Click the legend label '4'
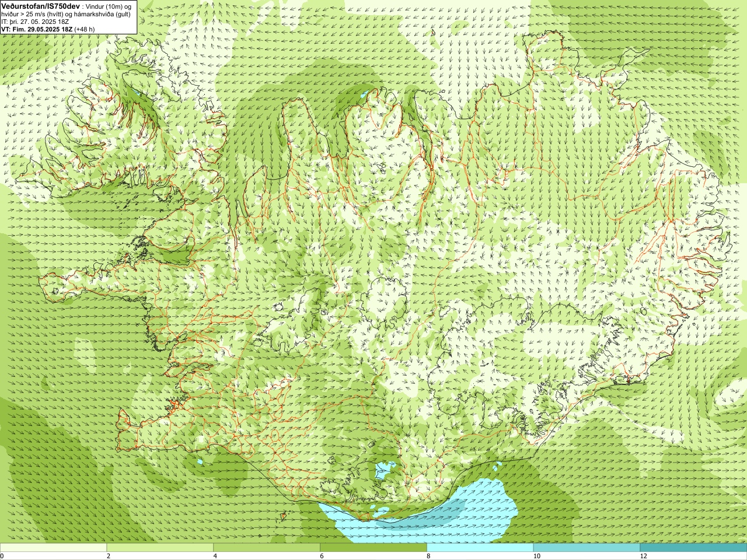The width and height of the screenshot is (747, 560). 215,556
